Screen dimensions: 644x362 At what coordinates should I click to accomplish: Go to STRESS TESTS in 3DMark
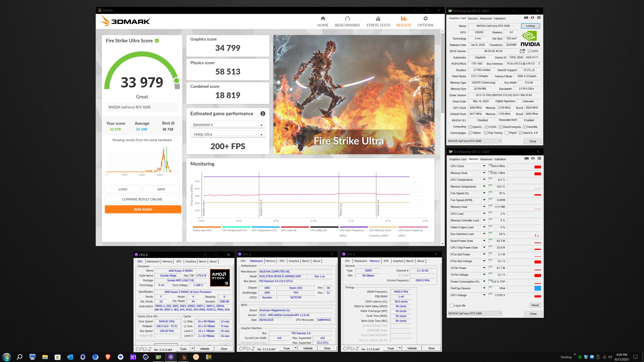pyautogui.click(x=378, y=21)
